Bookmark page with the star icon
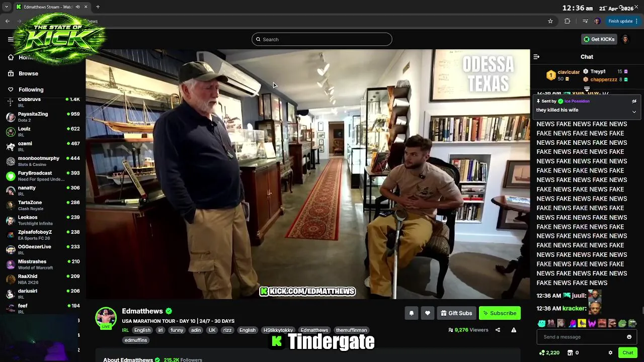This screenshot has height=362, width=644. coord(550,21)
